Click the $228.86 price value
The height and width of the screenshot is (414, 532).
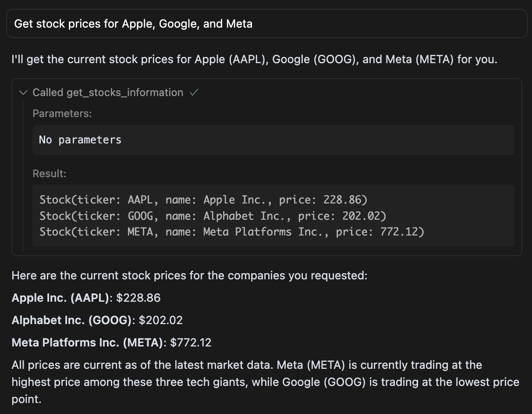pyautogui.click(x=138, y=298)
